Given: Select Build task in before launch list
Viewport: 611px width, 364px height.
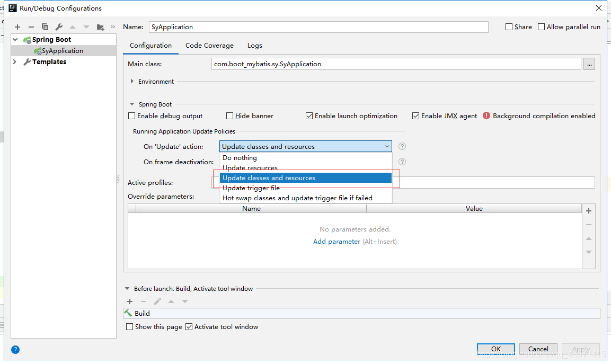Looking at the screenshot, I should pos(361,313).
